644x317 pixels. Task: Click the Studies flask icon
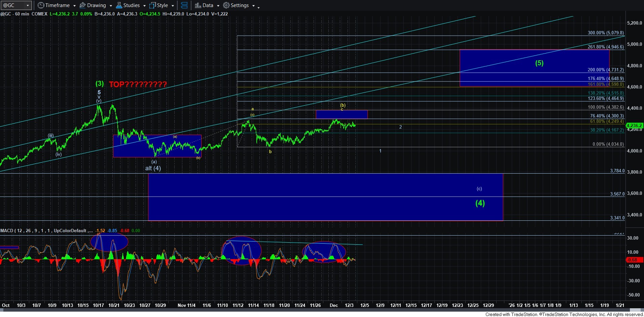pyautogui.click(x=119, y=5)
